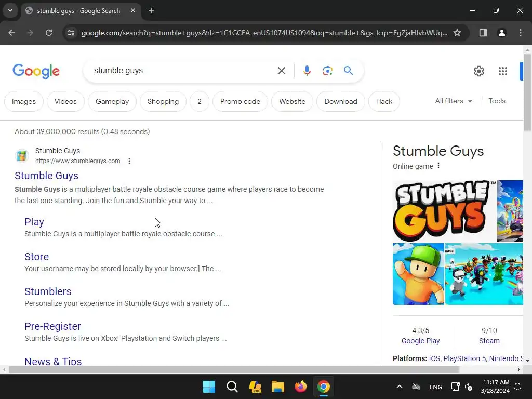Open Windows taskbar search
Image resolution: width=532 pixels, height=399 pixels.
click(232, 387)
